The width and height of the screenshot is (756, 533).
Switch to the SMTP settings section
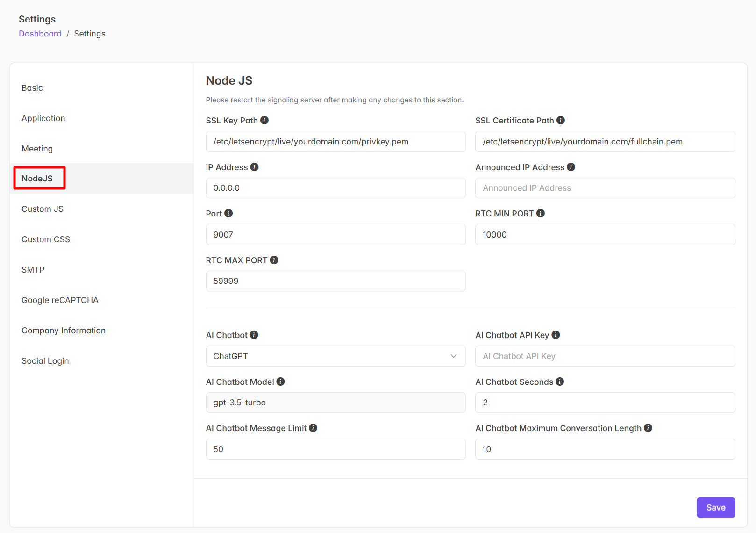pos(33,269)
